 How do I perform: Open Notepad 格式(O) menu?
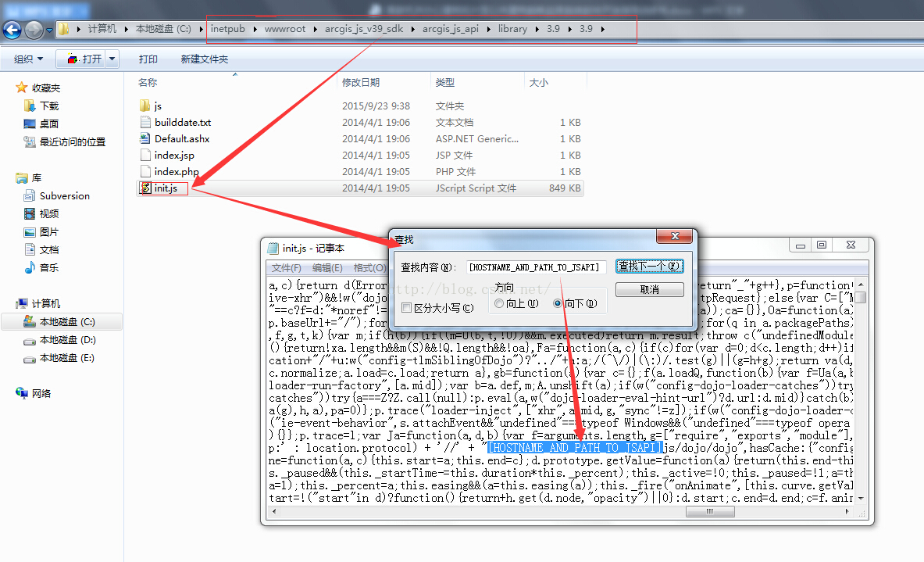(x=369, y=268)
